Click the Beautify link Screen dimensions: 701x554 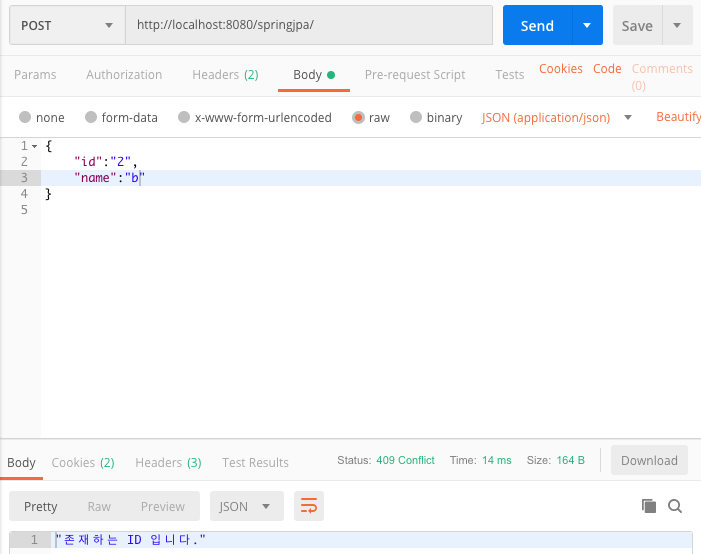(678, 117)
